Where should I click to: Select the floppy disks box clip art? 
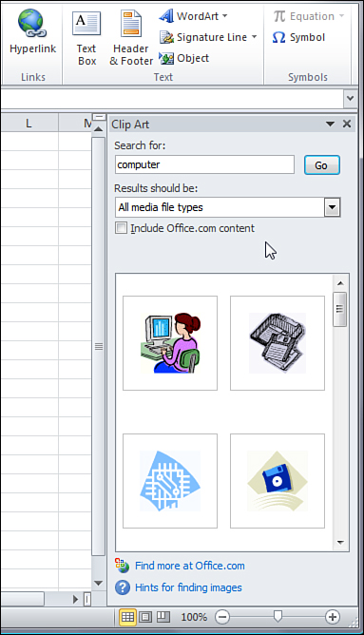[278, 343]
